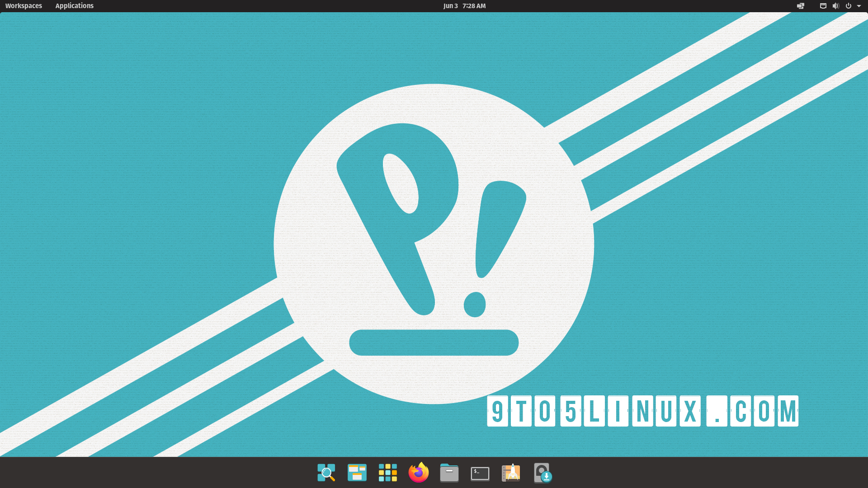Image resolution: width=868 pixels, height=488 pixels.
Task: Select the Firefox icon's neighboring Files folder icon
Action: (449, 473)
